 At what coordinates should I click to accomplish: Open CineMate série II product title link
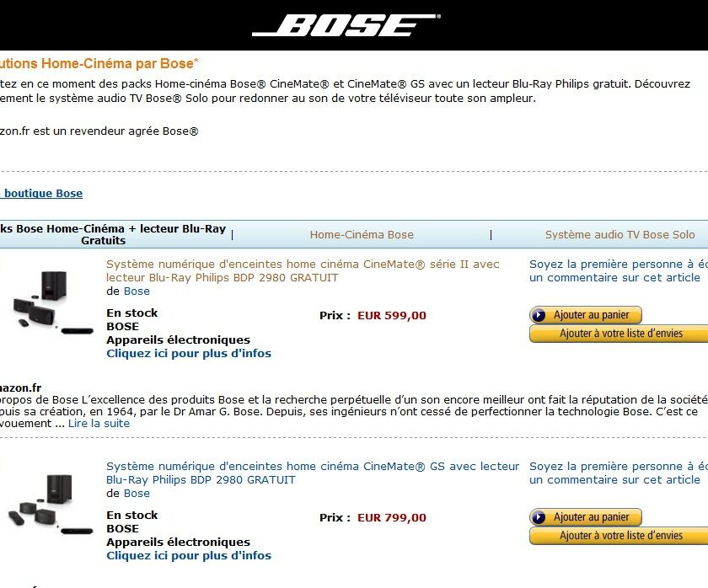tap(303, 270)
